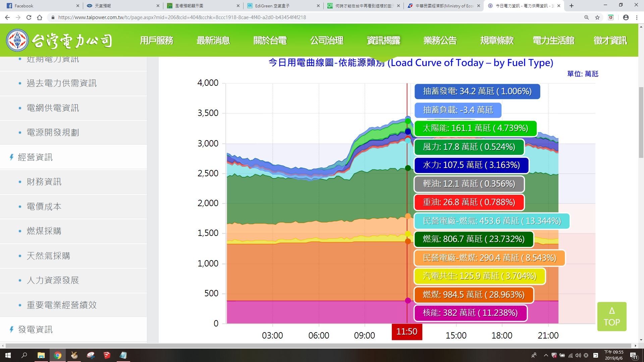
Task: Open the Chrome zoom magnifier icon
Action: tap(587, 17)
